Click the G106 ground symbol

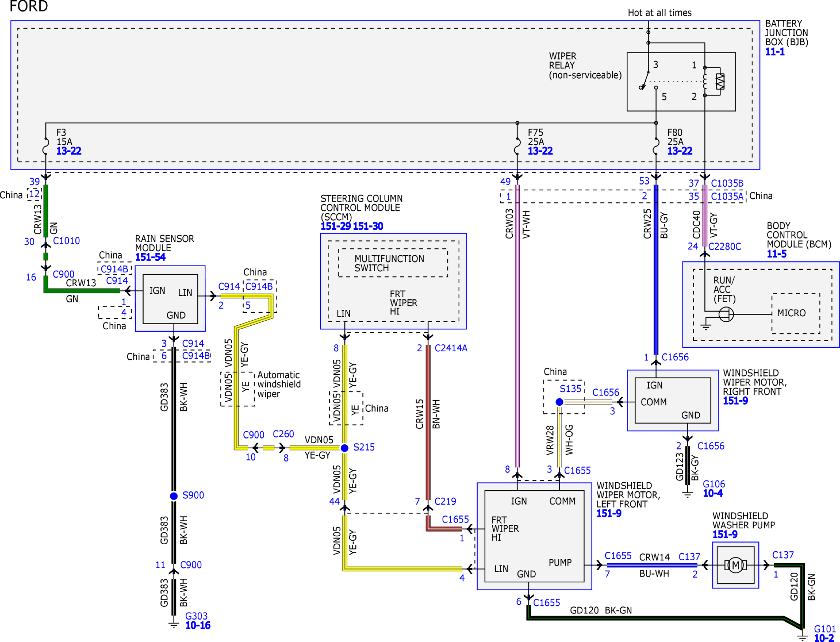(x=688, y=494)
